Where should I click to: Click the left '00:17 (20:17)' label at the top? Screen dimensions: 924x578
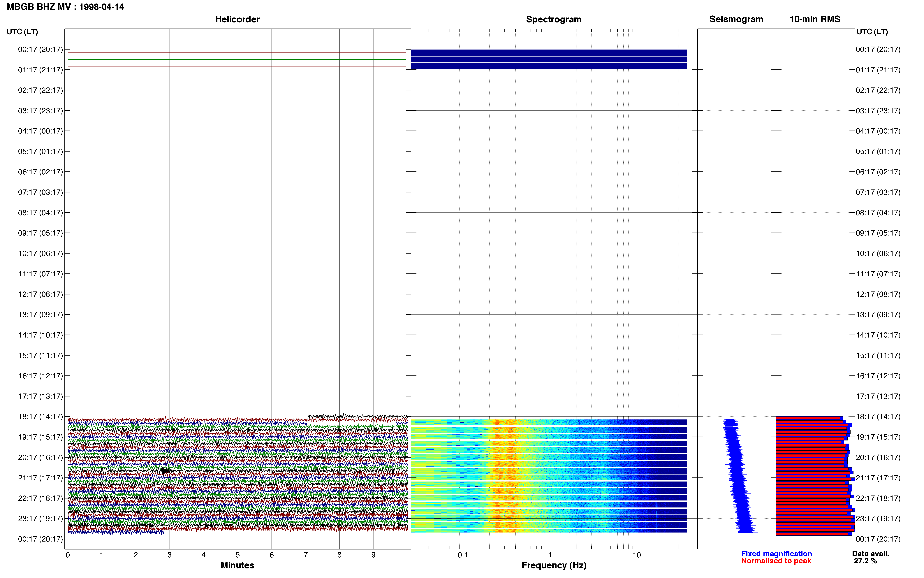tap(41, 49)
